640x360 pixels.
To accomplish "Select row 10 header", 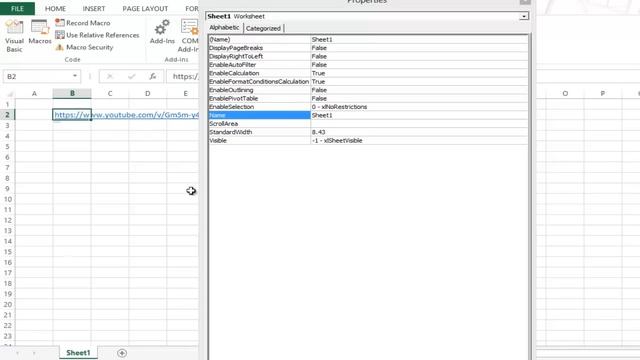I will pyautogui.click(x=7, y=199).
